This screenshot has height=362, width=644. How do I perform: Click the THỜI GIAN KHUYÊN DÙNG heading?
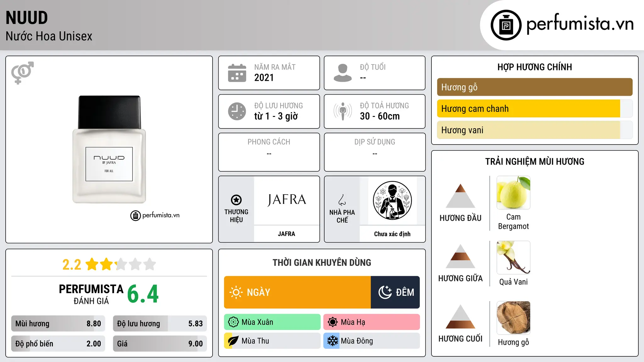click(322, 262)
